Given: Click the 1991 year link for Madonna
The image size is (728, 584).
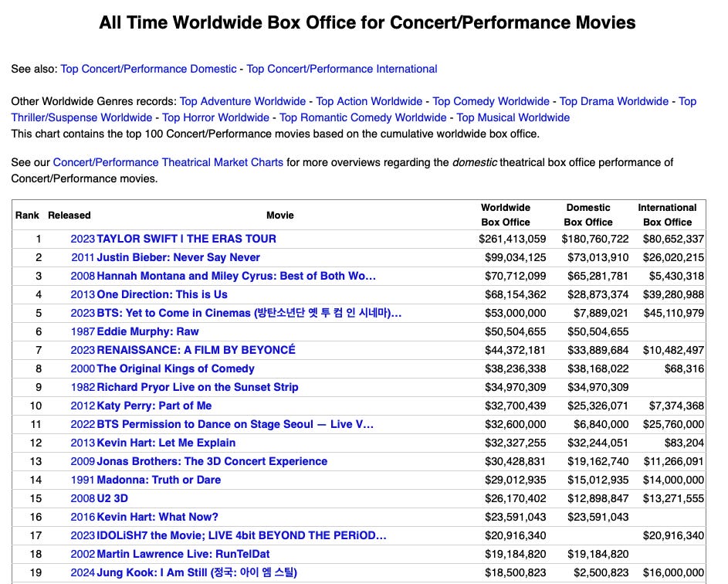Looking at the screenshot, I should click(83, 480).
